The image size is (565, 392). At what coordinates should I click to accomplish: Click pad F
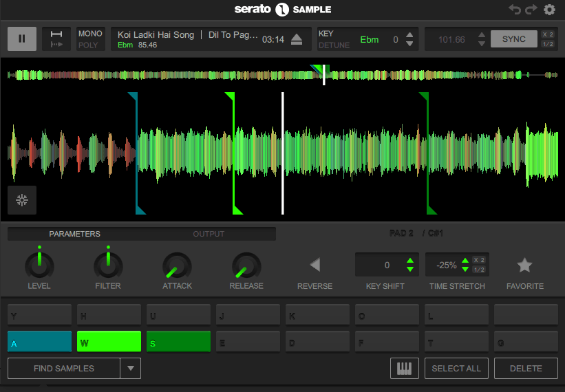point(387,342)
